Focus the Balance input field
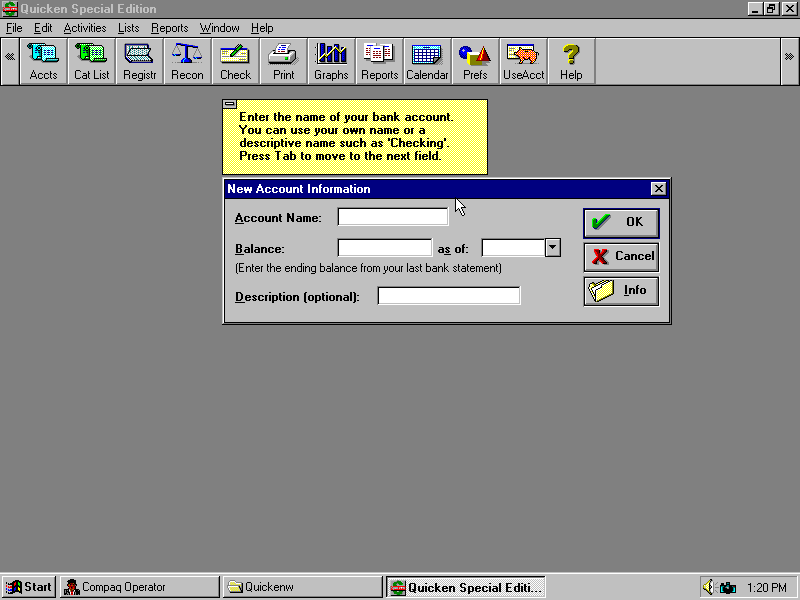This screenshot has height=600, width=800. point(385,248)
